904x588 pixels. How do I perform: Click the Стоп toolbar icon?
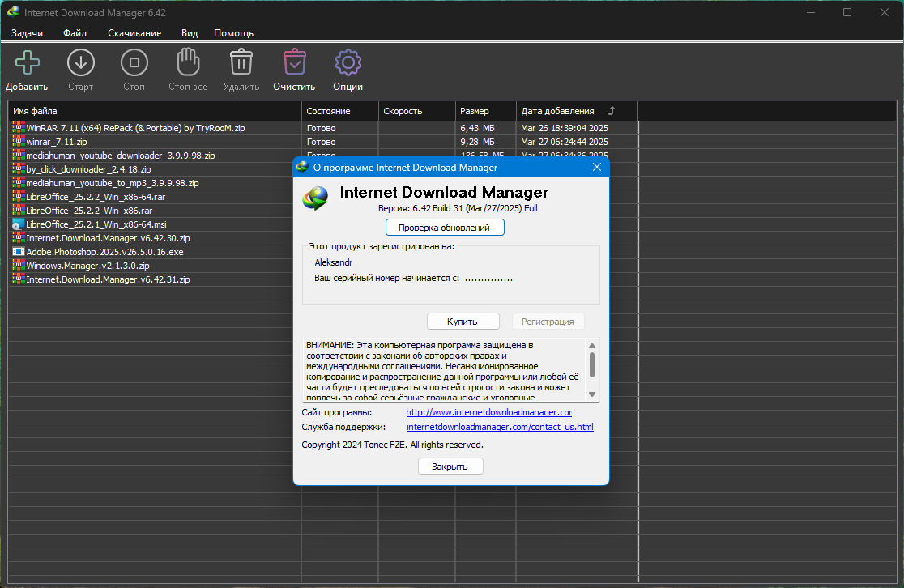[x=134, y=62]
